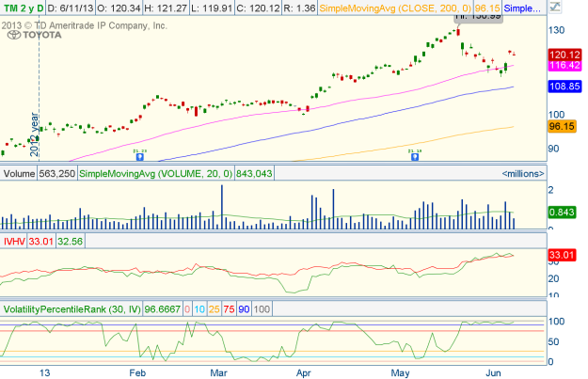The height and width of the screenshot is (379, 588).
Task: Click the volume average value 843,043
Action: pyautogui.click(x=254, y=174)
